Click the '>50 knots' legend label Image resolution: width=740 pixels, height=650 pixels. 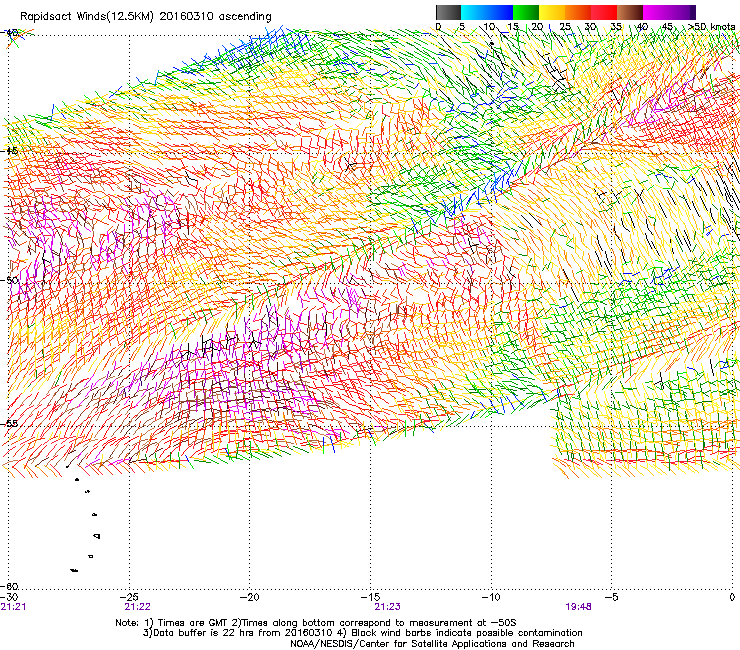point(712,27)
